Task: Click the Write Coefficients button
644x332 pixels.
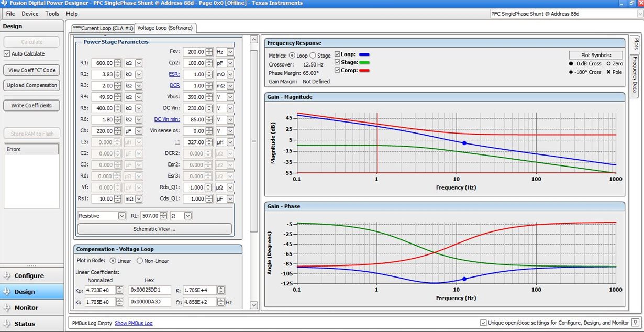Action: (x=32, y=105)
